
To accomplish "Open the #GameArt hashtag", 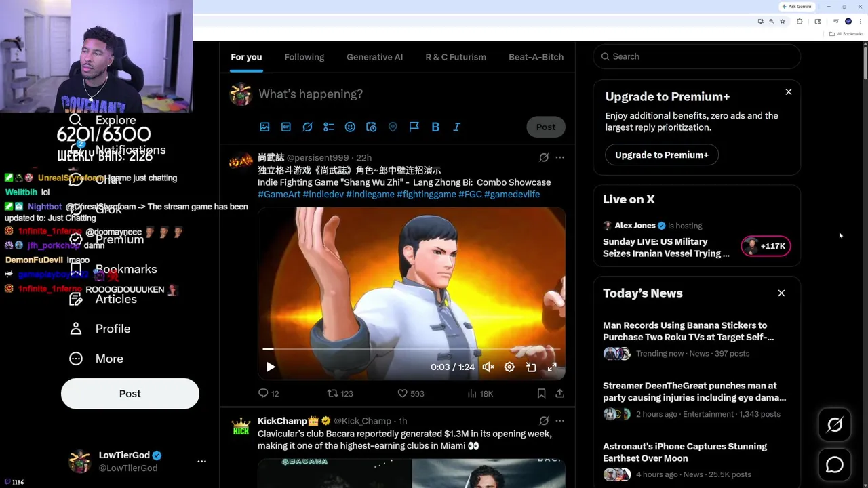I will click(279, 194).
